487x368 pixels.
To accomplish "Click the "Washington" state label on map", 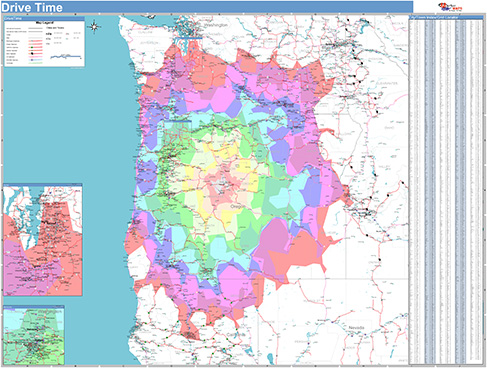I will (216, 25).
